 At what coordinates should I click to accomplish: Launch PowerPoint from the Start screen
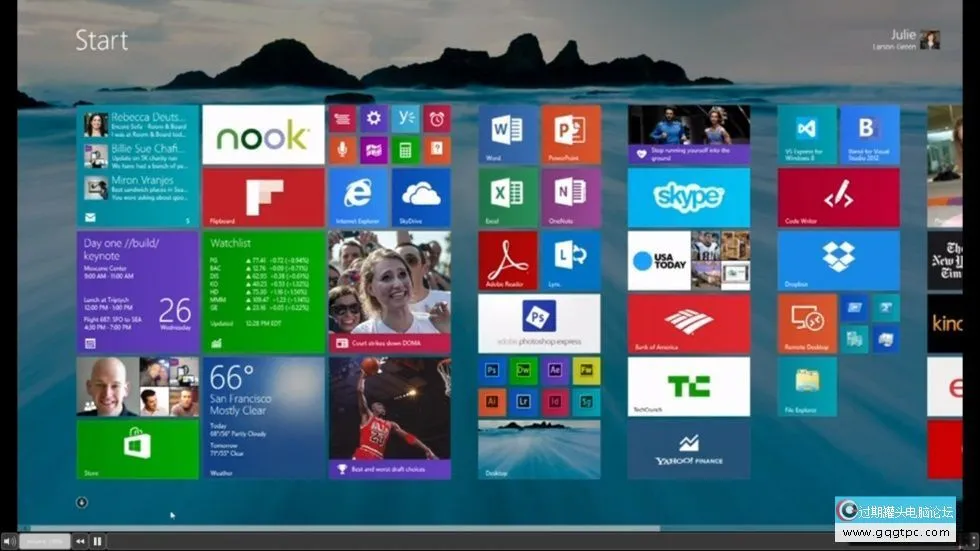click(x=570, y=134)
